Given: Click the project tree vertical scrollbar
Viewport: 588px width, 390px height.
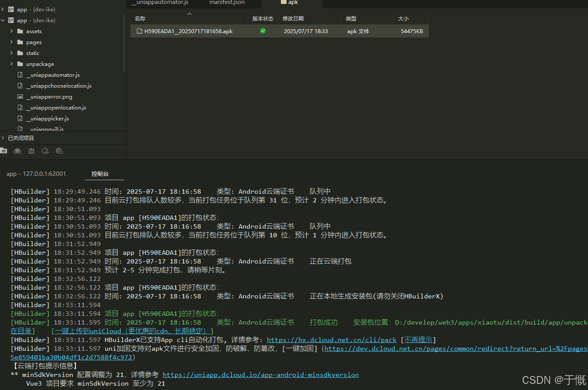Looking at the screenshot, I should pyautogui.click(x=124, y=44).
